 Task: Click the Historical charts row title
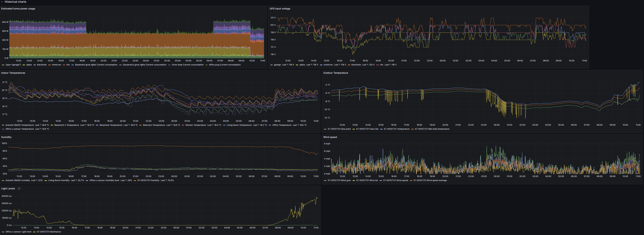pyautogui.click(x=15, y=2)
